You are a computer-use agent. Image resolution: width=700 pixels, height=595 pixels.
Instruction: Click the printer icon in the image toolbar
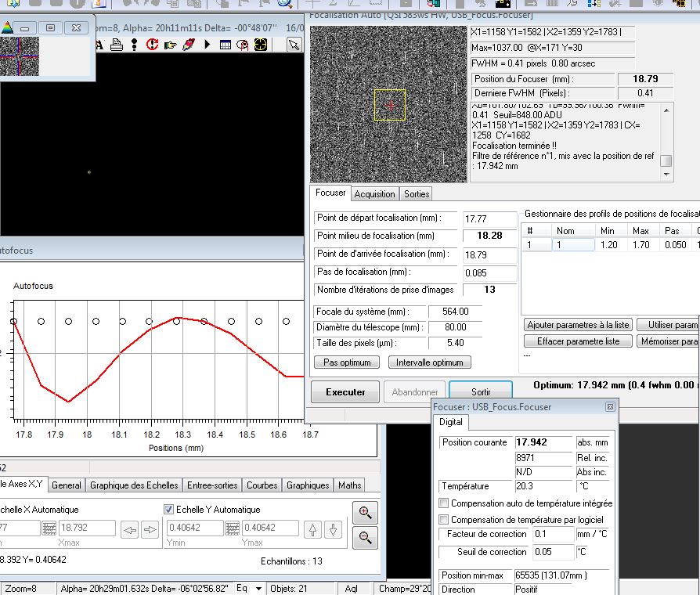(x=117, y=45)
